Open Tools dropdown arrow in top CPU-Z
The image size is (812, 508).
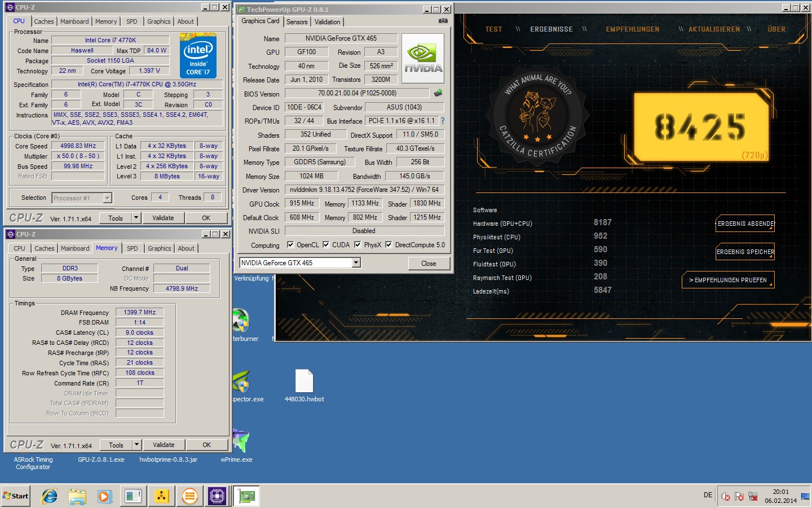(x=136, y=218)
